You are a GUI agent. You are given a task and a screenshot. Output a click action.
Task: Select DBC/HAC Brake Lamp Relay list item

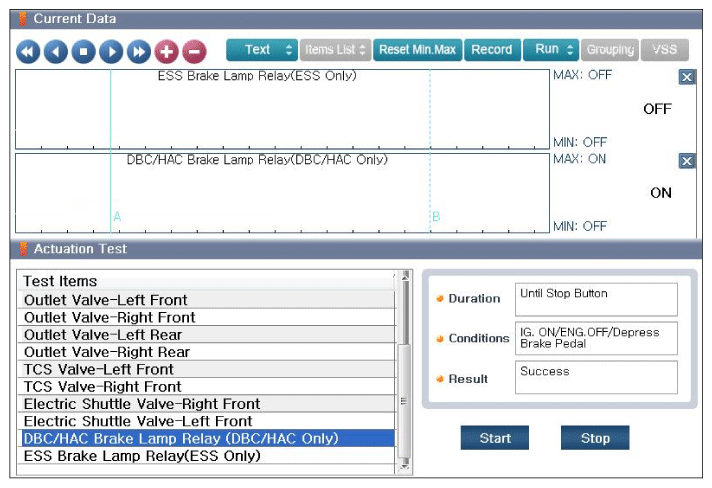[x=207, y=438]
